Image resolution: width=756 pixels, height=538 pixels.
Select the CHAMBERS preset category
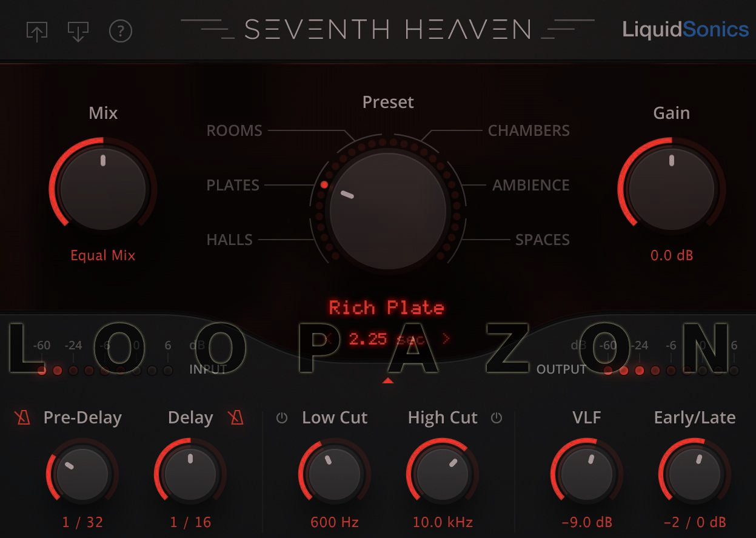pos(529,130)
